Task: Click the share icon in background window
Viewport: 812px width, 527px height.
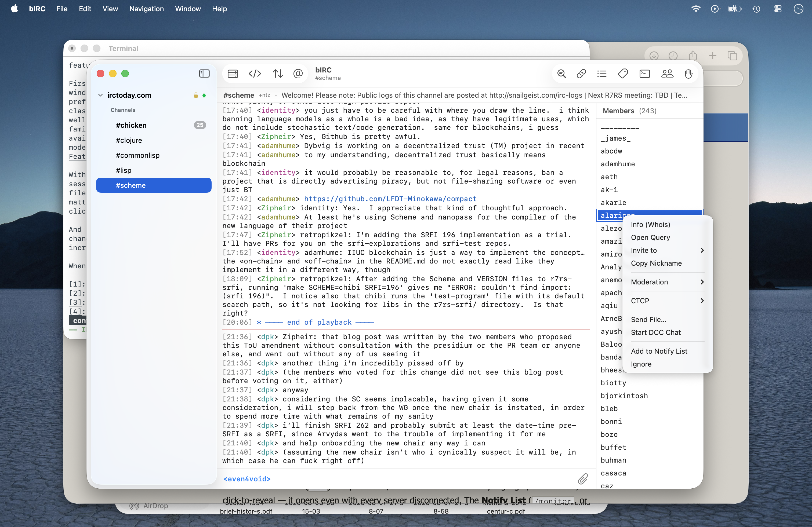Action: tap(693, 55)
